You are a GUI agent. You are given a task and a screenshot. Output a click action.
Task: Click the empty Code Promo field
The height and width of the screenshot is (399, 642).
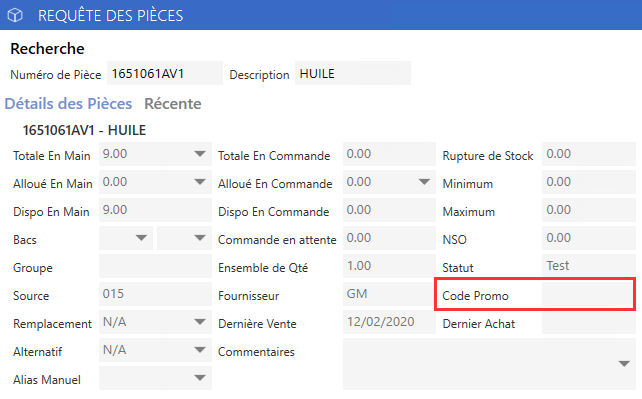[x=588, y=294]
